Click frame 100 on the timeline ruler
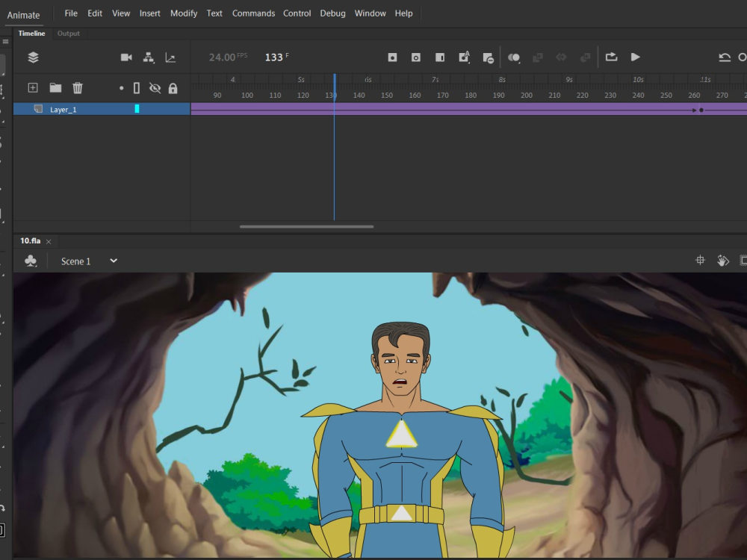 coord(247,96)
